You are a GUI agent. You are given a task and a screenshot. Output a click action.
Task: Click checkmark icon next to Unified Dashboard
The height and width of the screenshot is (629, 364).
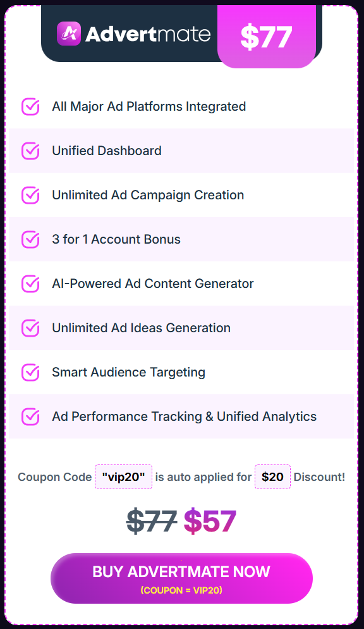point(30,151)
